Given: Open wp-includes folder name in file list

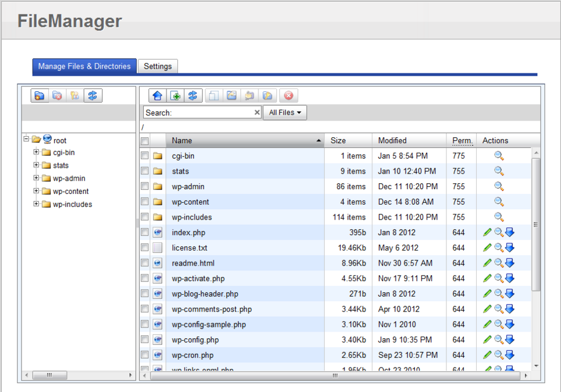Looking at the screenshot, I should coord(192,217).
